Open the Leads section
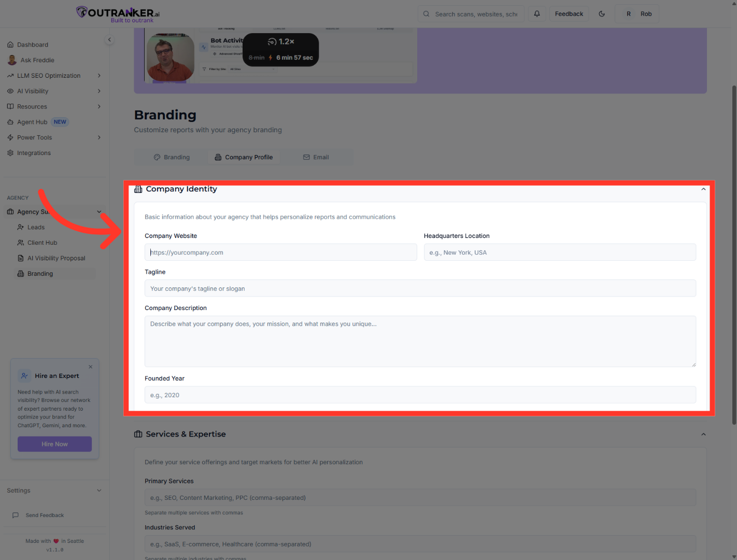Screen dimensions: 737x560 (35, 227)
